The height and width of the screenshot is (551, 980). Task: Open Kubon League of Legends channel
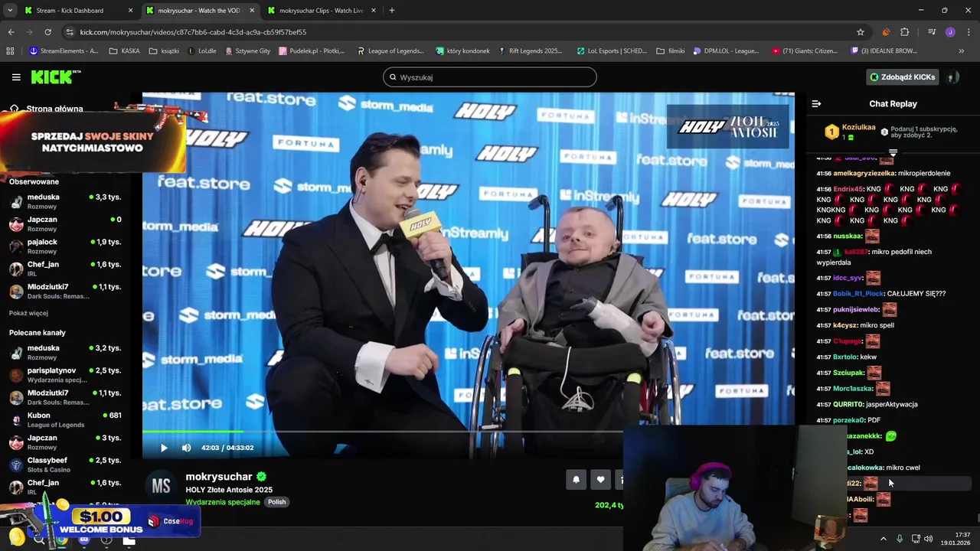pyautogui.click(x=65, y=419)
